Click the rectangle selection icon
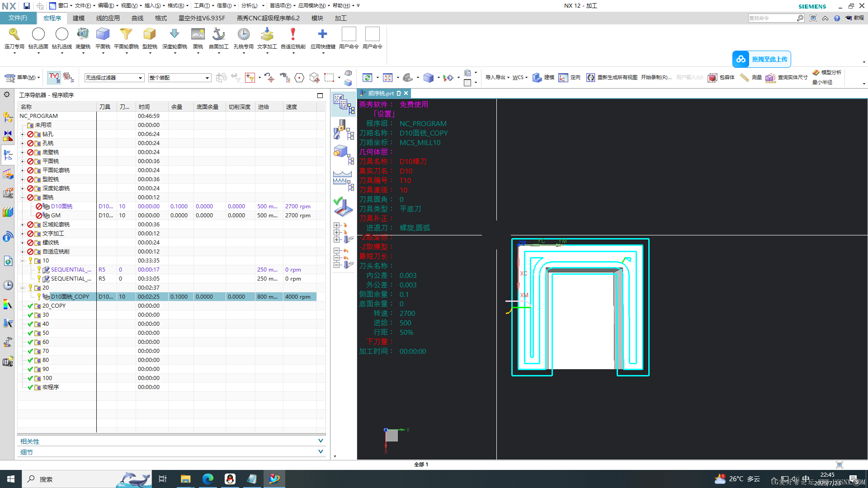The height and width of the screenshot is (488, 868). pos(329,78)
